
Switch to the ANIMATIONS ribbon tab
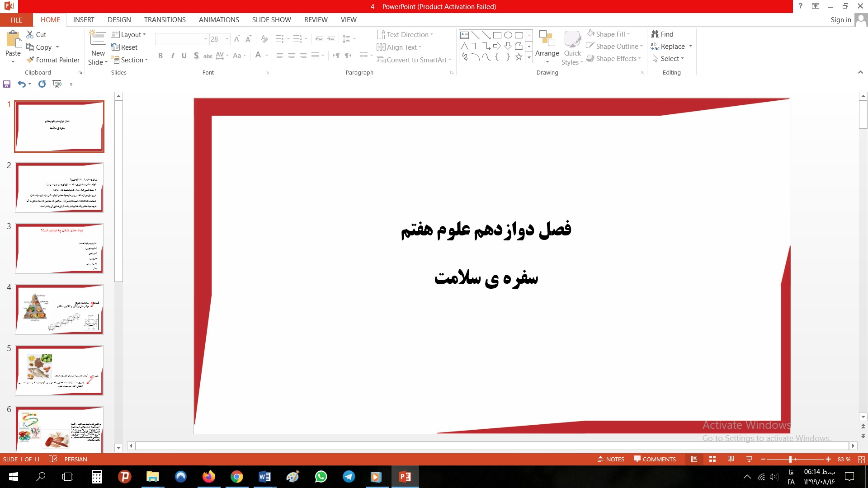tap(219, 20)
